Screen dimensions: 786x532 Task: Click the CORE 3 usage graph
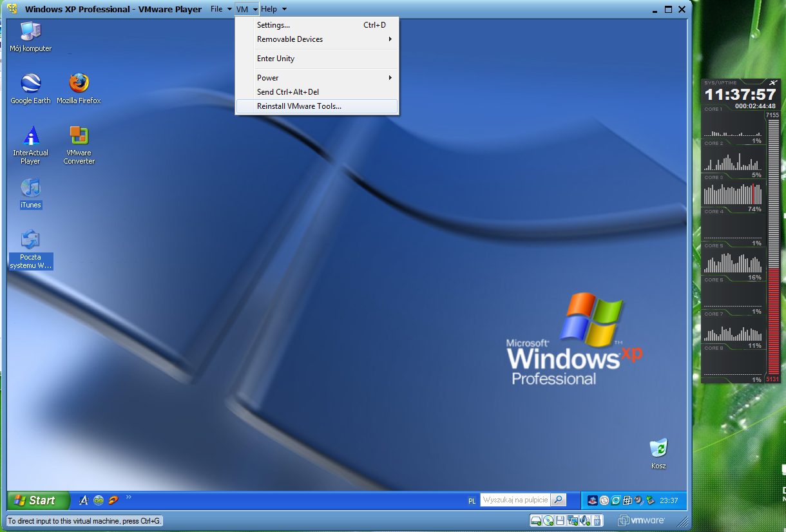[733, 194]
